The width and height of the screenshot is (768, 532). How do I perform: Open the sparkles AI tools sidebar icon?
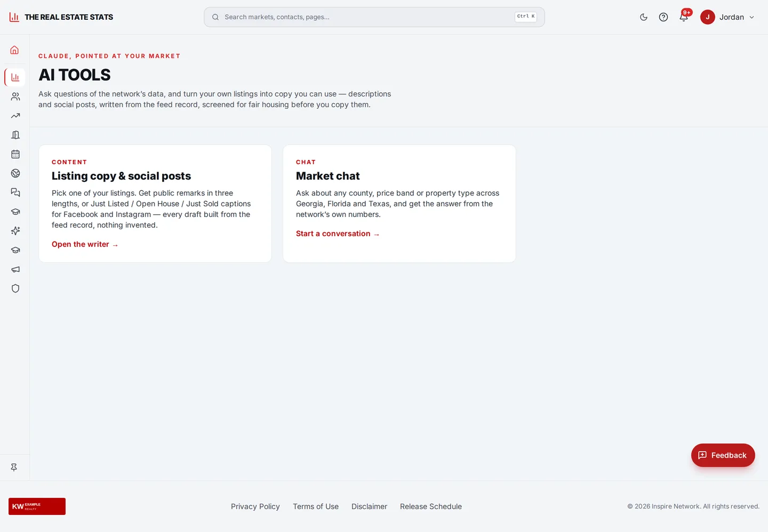click(15, 231)
